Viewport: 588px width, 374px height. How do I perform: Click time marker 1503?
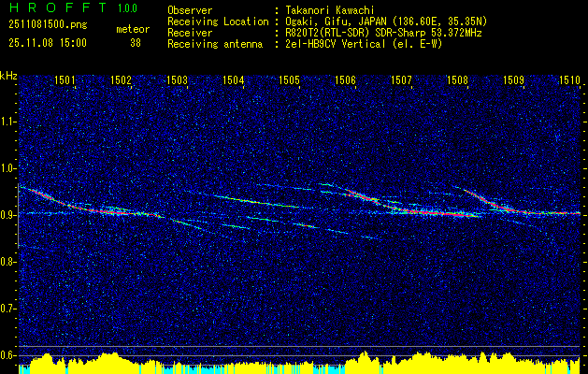tap(177, 80)
